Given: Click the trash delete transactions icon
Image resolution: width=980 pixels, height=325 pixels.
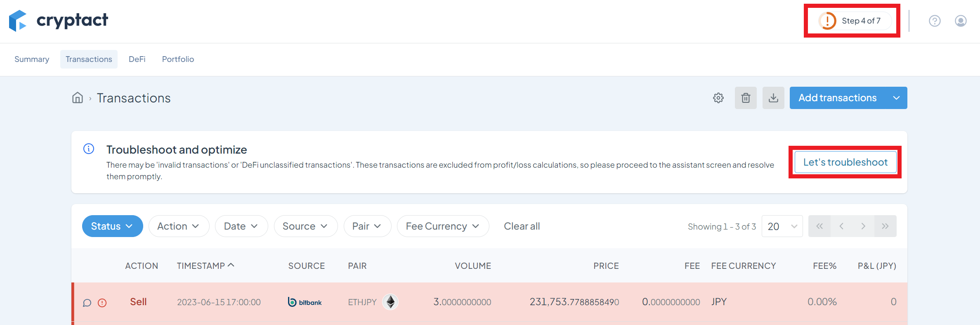Looking at the screenshot, I should click(x=746, y=98).
